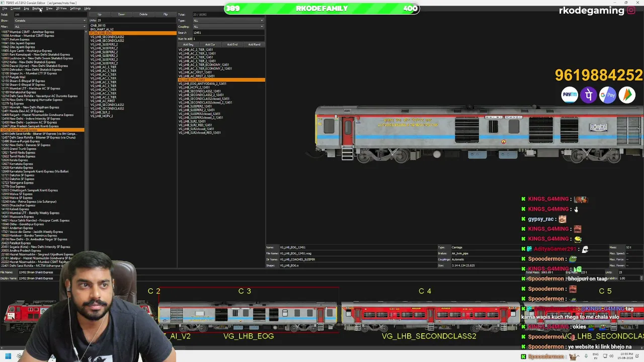Click the Up button to move unit
Screen dimensions: 644x362
tap(99, 15)
